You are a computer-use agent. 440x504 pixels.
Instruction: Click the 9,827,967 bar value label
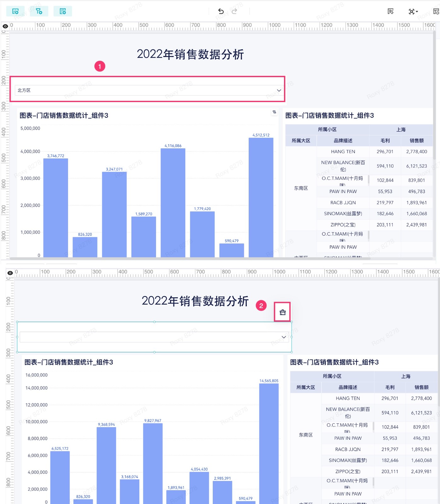click(153, 421)
